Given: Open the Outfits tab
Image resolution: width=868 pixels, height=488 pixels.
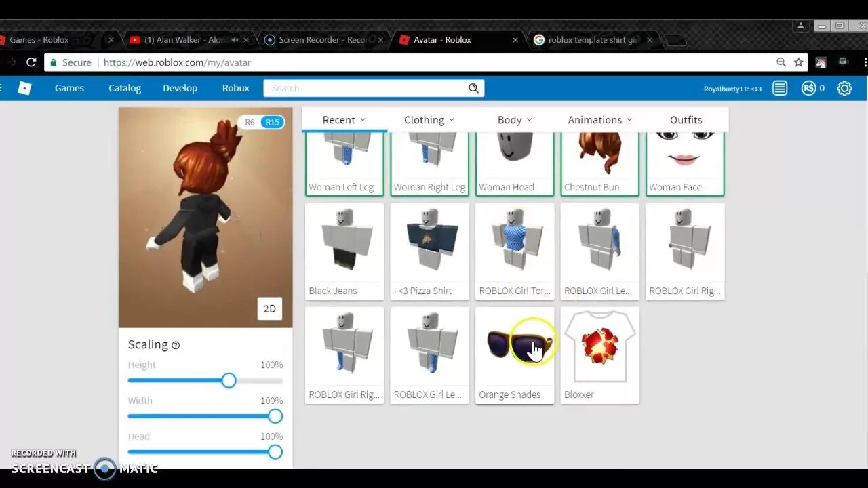Looking at the screenshot, I should [x=686, y=120].
